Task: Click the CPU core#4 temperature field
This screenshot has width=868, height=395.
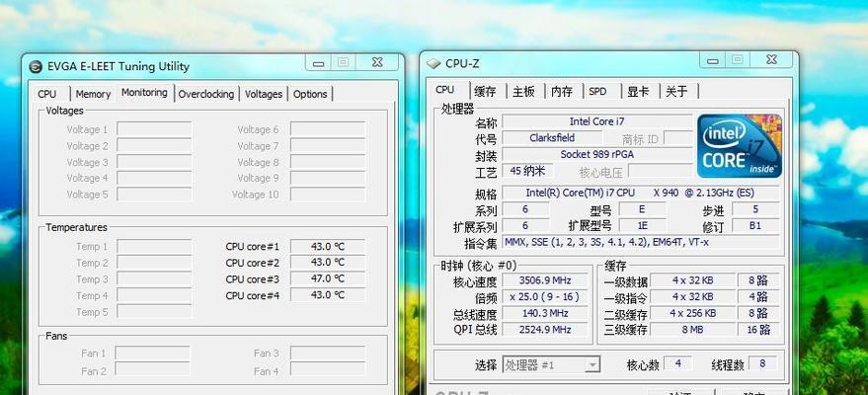Action: pyautogui.click(x=328, y=295)
